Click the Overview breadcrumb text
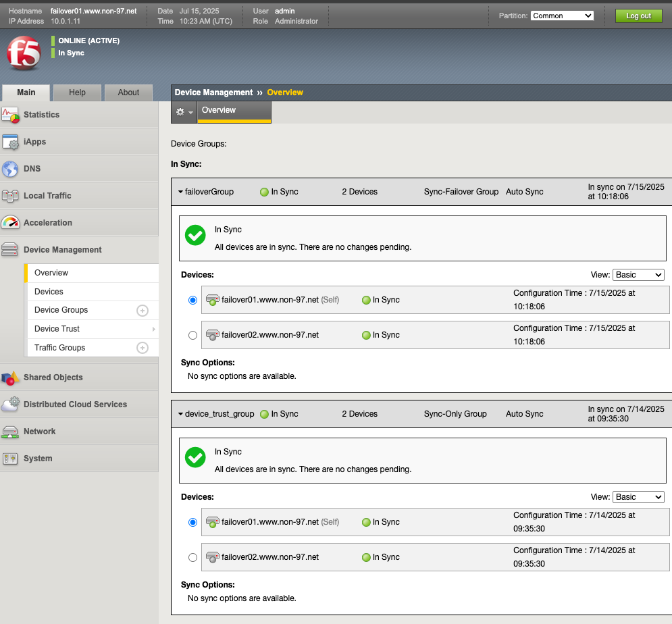The width and height of the screenshot is (672, 624). click(285, 93)
